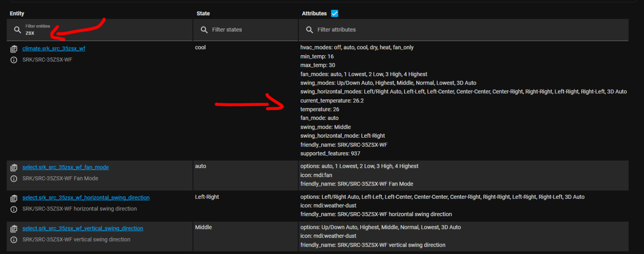Click the swing_modes attribute line
The image size is (644, 254).
pyautogui.click(x=388, y=83)
